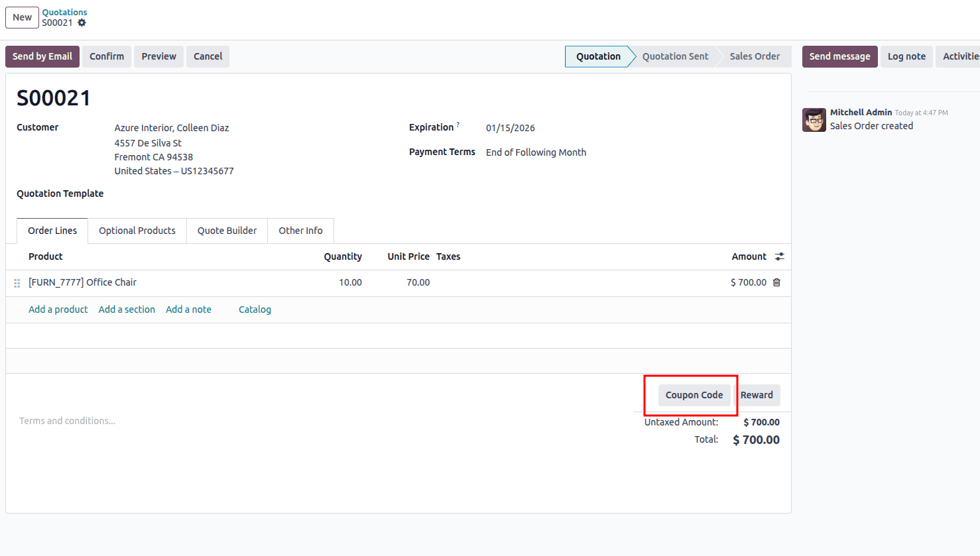980x556 pixels.
Task: Click the drag handle on the Office Chair row
Action: point(17,282)
